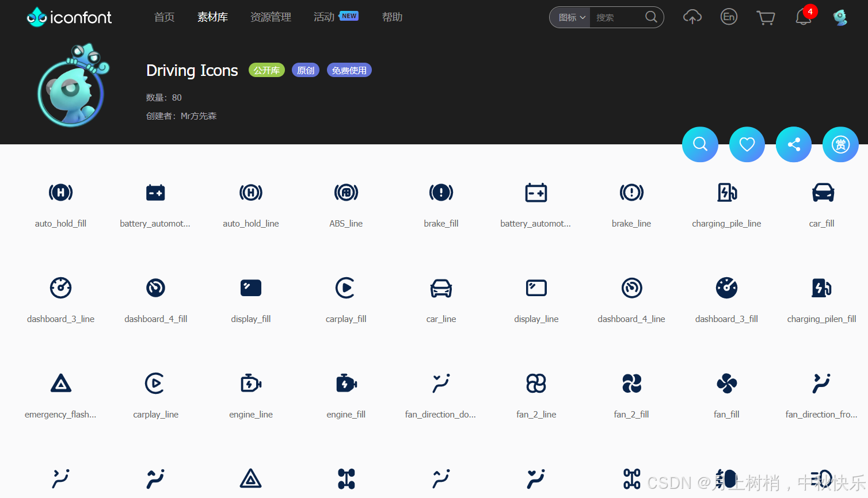This screenshot has height=498, width=868.
Task: Choose the engine_line icon
Action: click(251, 384)
